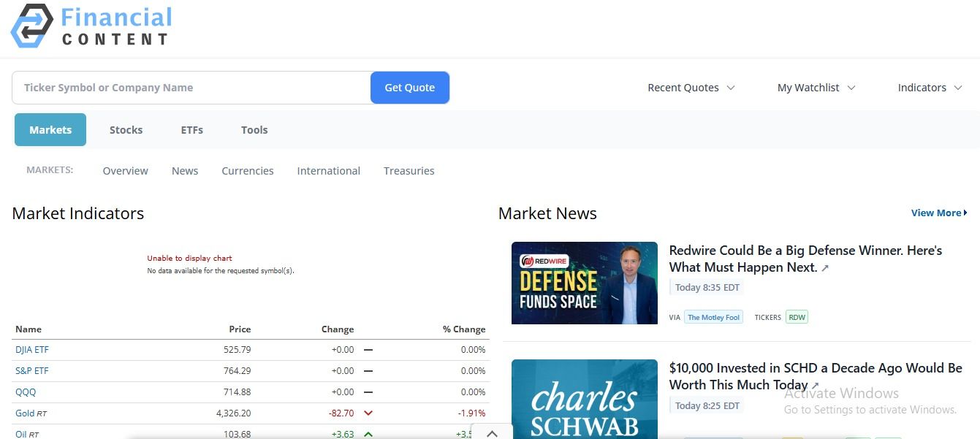Open the International submenu link
The image size is (980, 439).
(x=328, y=171)
